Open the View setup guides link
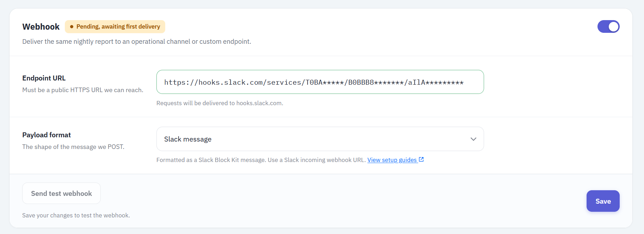Viewport: 644px width, 234px height. point(392,160)
